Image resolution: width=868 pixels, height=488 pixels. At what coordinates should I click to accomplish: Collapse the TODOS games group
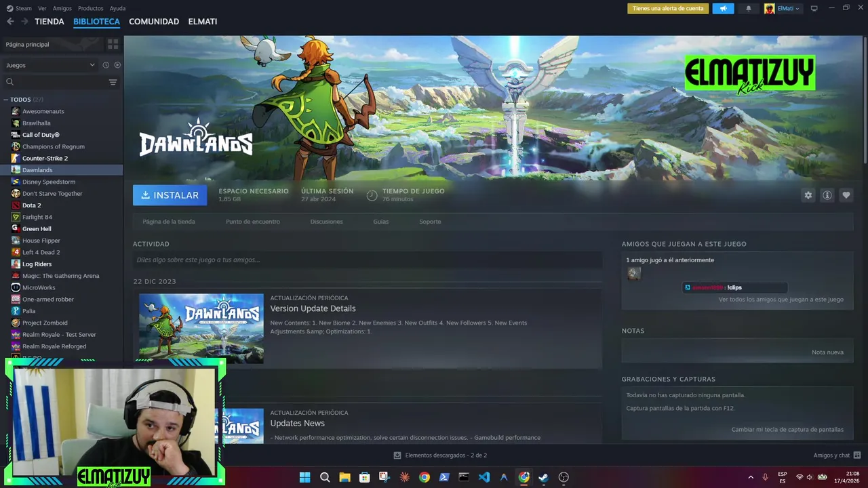pos(6,100)
